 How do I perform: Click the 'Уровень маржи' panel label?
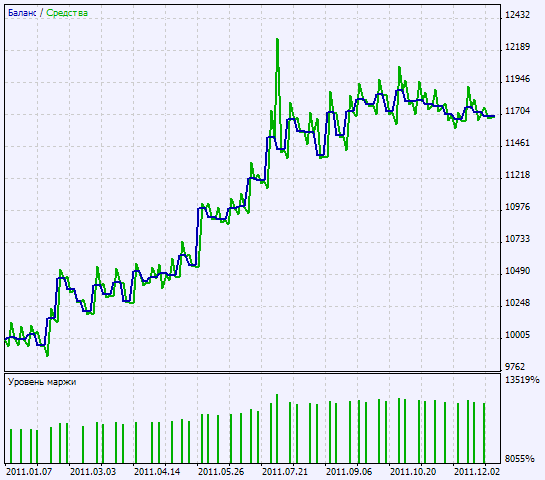42,382
